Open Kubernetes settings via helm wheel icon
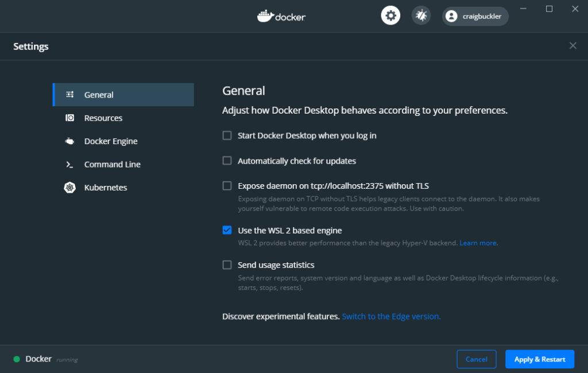This screenshot has width=588, height=373. [69, 187]
